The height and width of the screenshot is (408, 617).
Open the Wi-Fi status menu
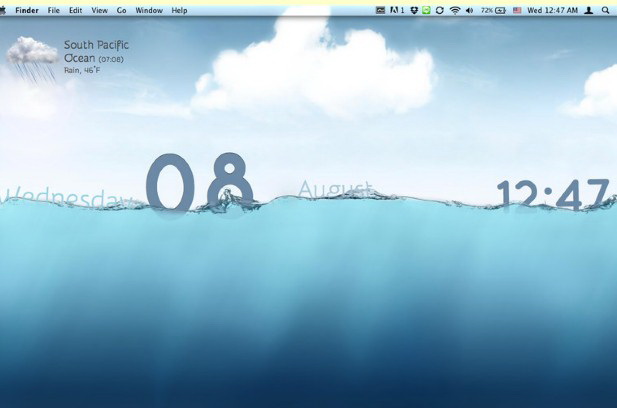tap(455, 9)
